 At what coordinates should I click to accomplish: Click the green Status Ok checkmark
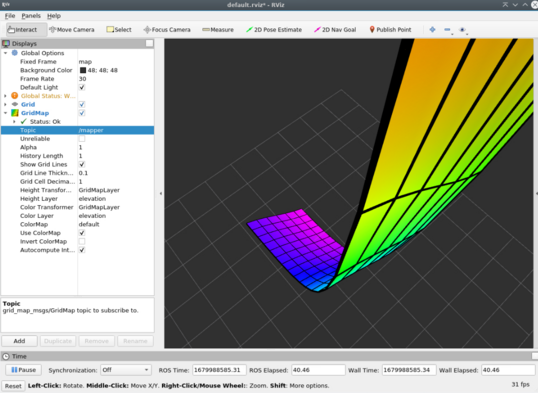[x=24, y=122]
